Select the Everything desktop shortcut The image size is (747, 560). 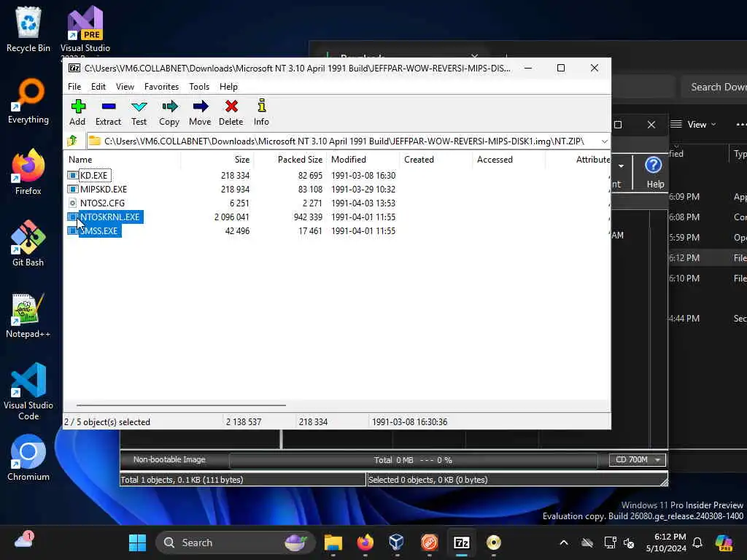pos(28,101)
